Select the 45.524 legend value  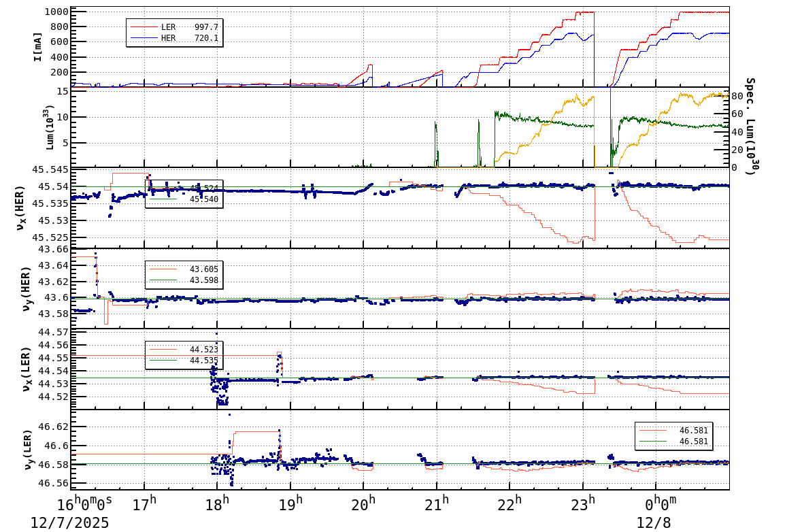point(203,188)
